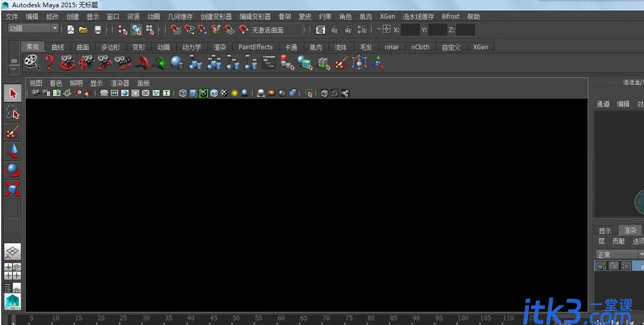The image size is (644, 325).
Task: Toggle viewport grid display icon
Action: point(104,93)
